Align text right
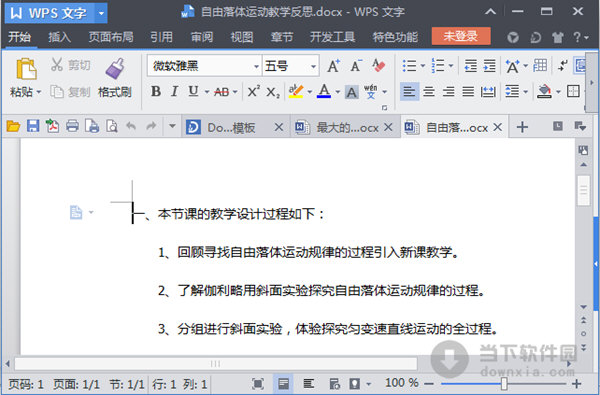600x395 pixels. (448, 91)
